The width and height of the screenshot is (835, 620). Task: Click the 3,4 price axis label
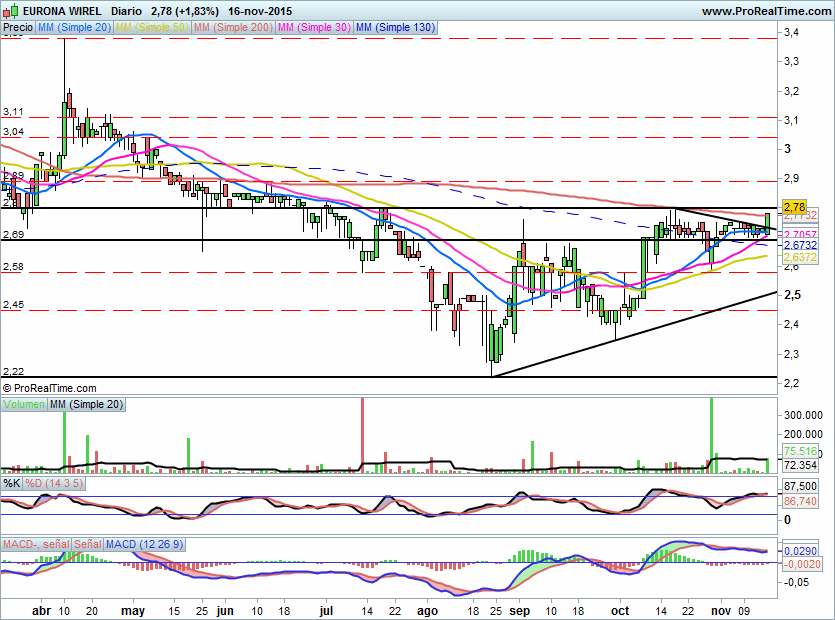click(x=791, y=32)
